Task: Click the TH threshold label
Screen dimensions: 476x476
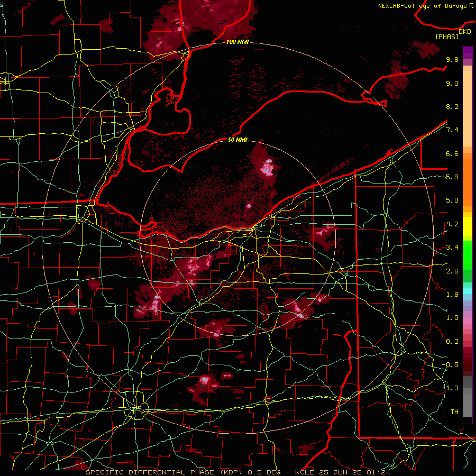Action: click(x=454, y=412)
